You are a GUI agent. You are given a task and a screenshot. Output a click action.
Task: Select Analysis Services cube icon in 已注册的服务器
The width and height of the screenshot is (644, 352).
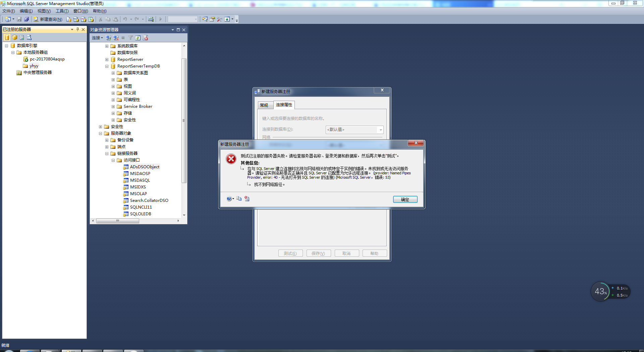click(14, 37)
